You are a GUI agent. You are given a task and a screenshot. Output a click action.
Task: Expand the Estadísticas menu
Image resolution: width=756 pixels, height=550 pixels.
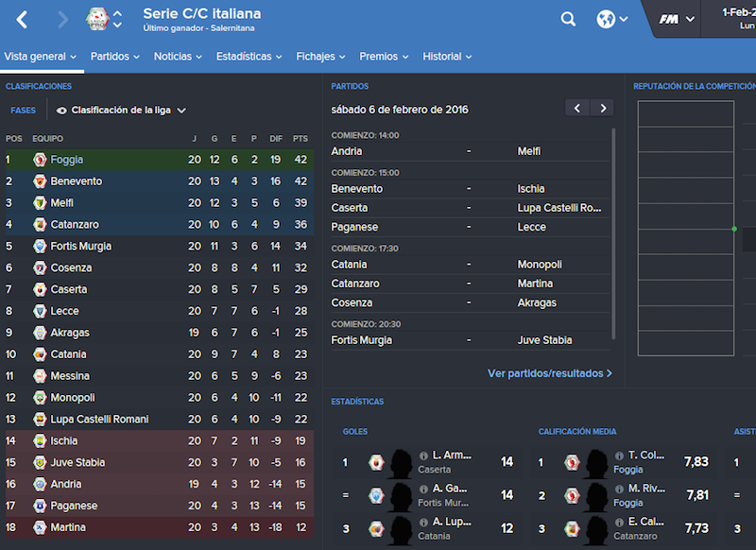pos(249,57)
